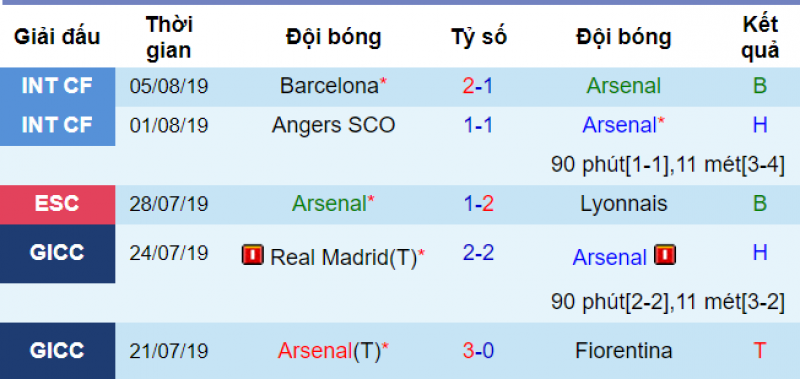Select the red Arsenal(T) home team name
Screen dimensions: 800x379
coord(329,351)
